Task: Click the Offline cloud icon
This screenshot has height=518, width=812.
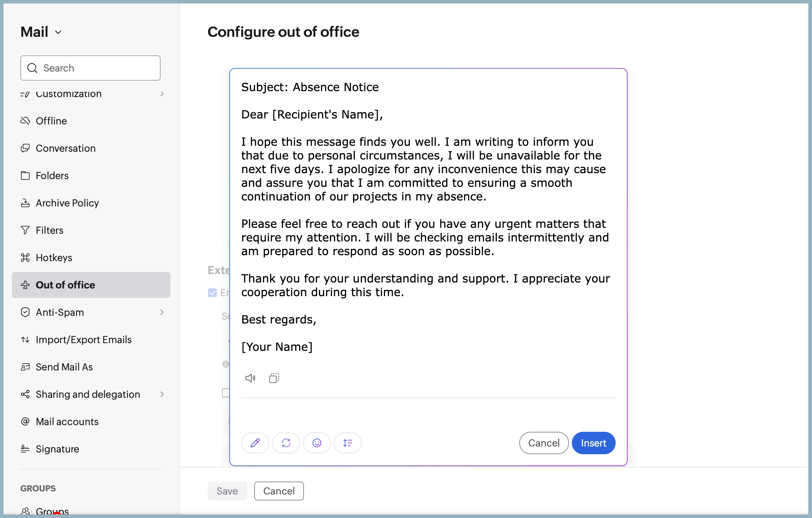Action: click(x=25, y=121)
